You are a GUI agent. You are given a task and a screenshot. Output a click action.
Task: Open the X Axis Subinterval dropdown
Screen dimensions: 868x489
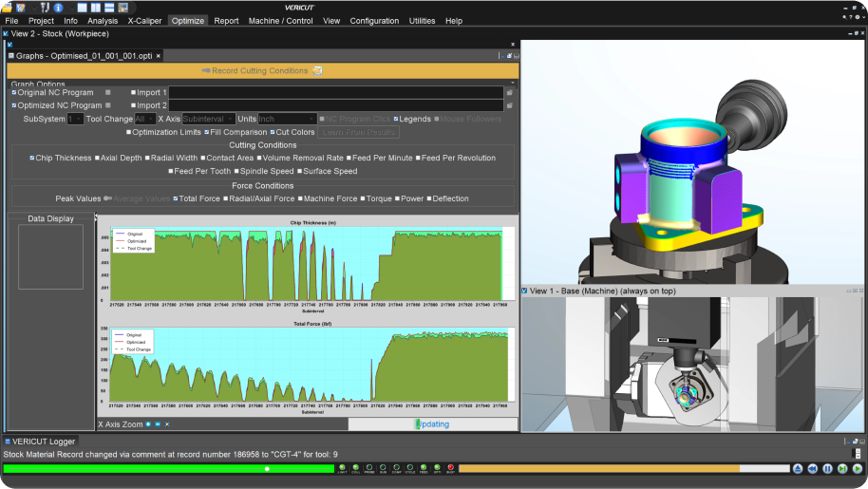click(x=208, y=119)
